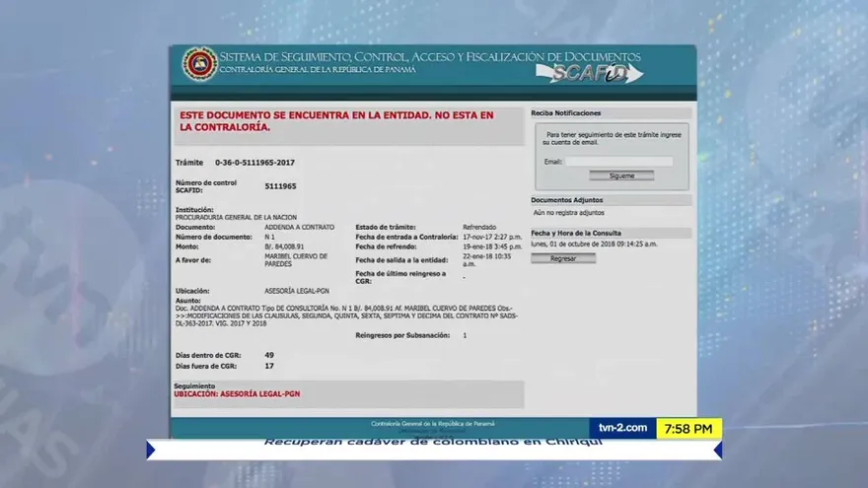Image resolution: width=868 pixels, height=488 pixels.
Task: Click the Contraloría seal emblem logo
Action: coord(200,64)
